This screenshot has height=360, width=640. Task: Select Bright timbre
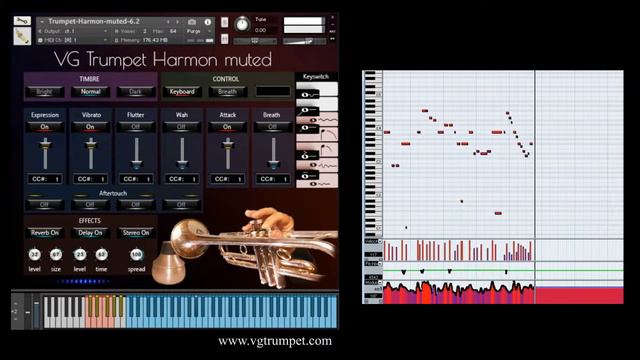(x=44, y=92)
